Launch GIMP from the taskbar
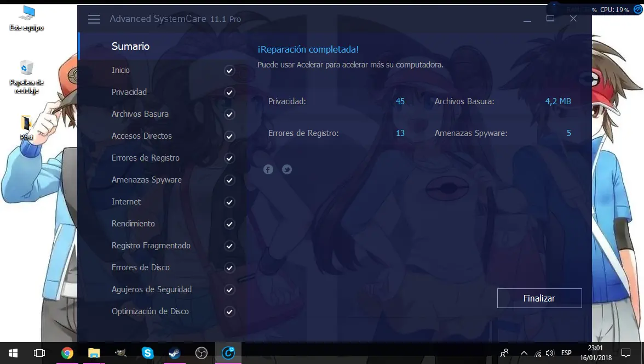Viewport: 644px width, 364px height. pyautogui.click(x=120, y=352)
